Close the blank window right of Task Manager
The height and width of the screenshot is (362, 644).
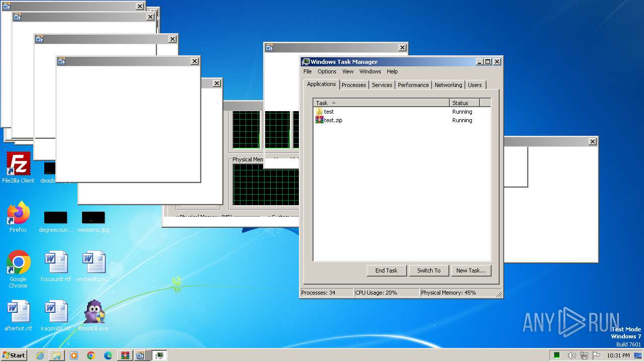(593, 142)
